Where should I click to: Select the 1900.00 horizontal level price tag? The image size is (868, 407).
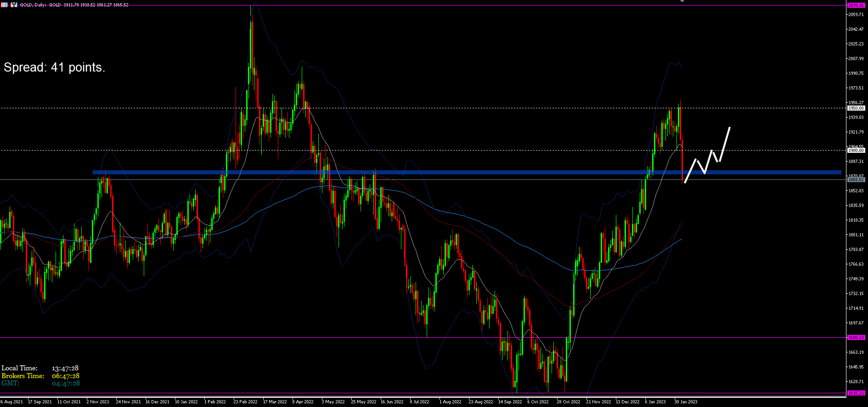[856, 151]
